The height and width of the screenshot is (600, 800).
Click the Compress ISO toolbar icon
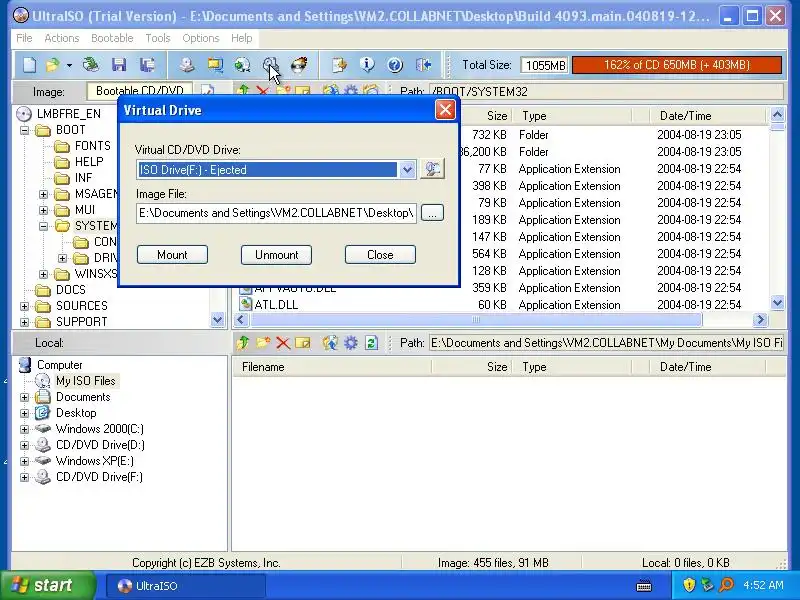[215, 65]
